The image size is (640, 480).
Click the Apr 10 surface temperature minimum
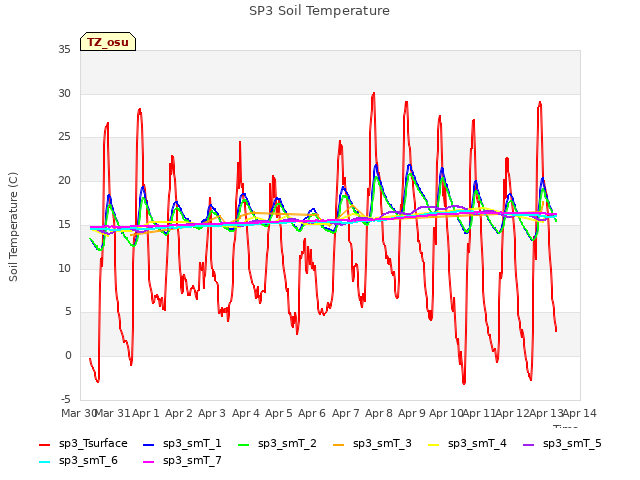[x=464, y=383]
